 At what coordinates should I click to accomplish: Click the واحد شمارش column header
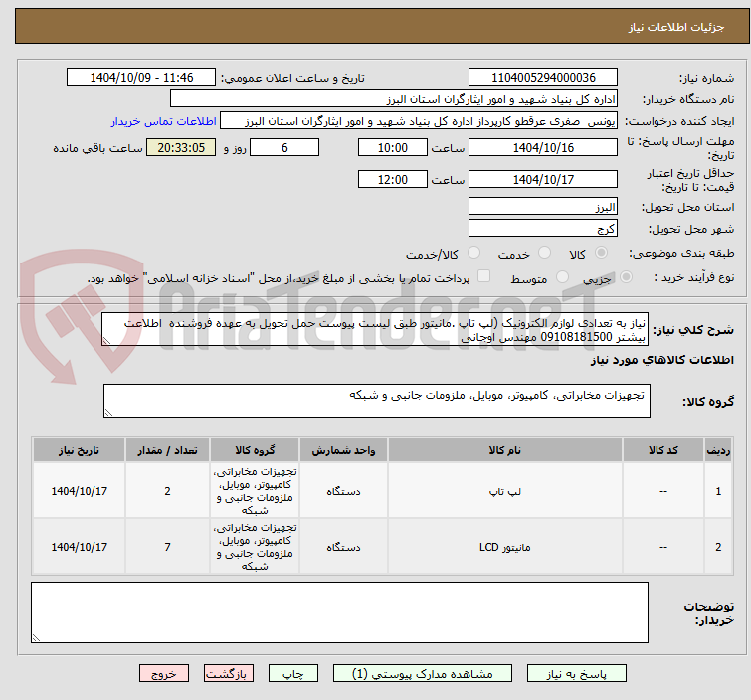click(343, 450)
